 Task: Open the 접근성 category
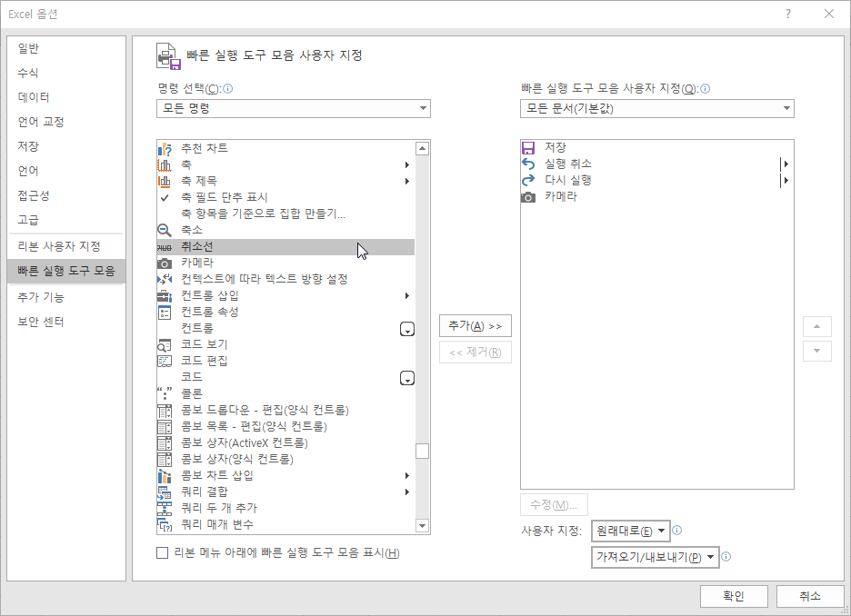66,195
